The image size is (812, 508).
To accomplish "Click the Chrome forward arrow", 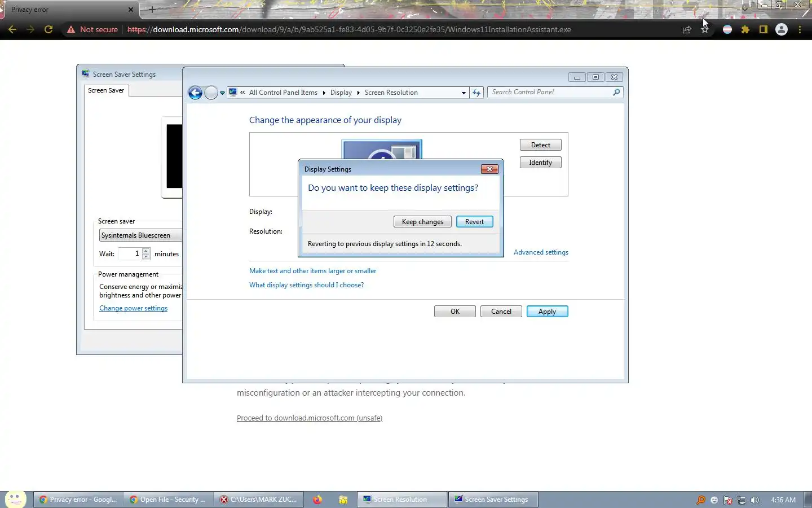I will (x=30, y=29).
